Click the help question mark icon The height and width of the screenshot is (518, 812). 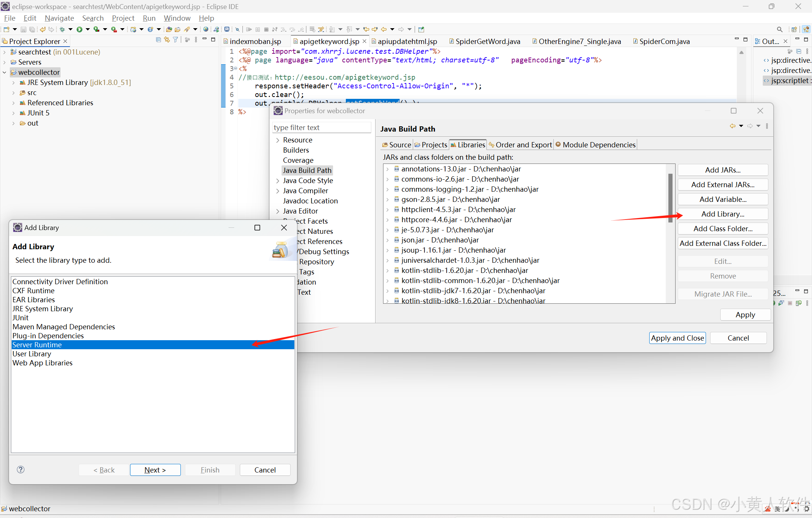click(x=21, y=470)
